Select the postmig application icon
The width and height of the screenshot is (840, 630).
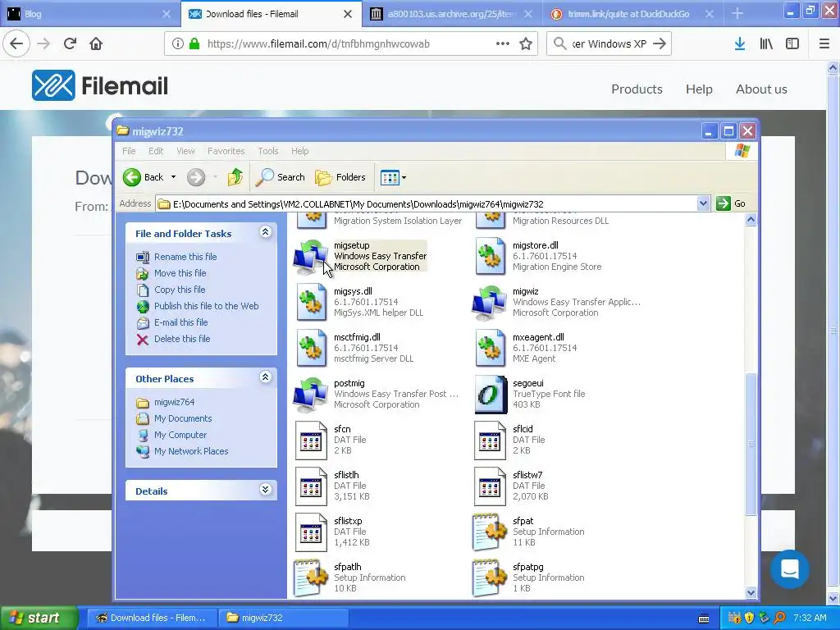(x=311, y=395)
